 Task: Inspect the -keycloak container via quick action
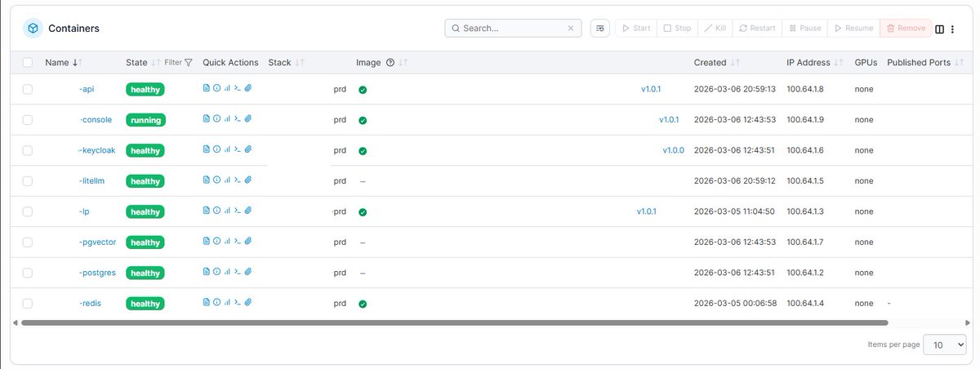(216, 149)
